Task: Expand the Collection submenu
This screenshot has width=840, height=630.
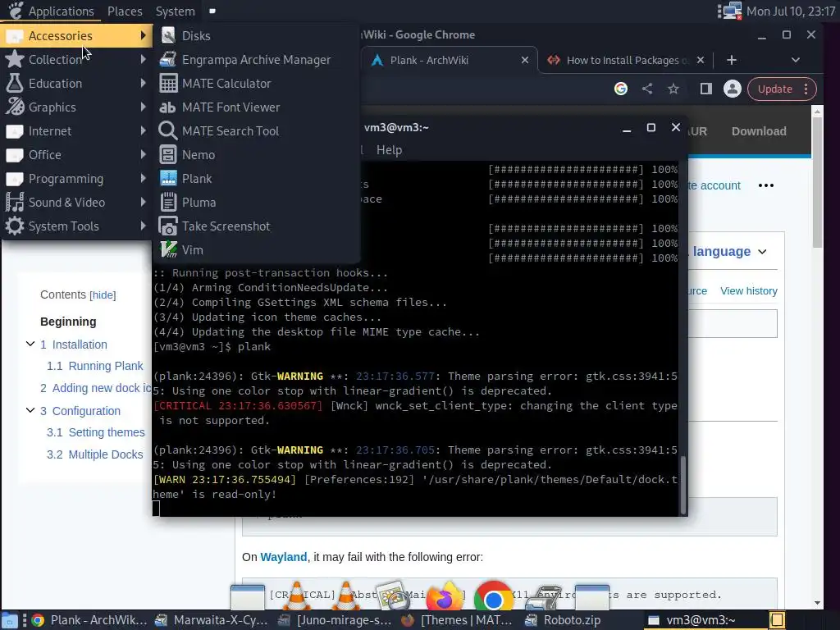Action: click(76, 59)
